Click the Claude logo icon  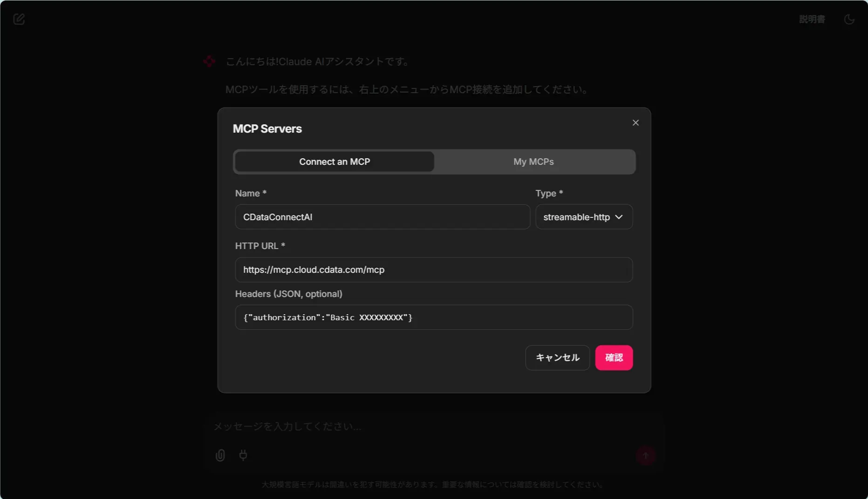tap(210, 61)
